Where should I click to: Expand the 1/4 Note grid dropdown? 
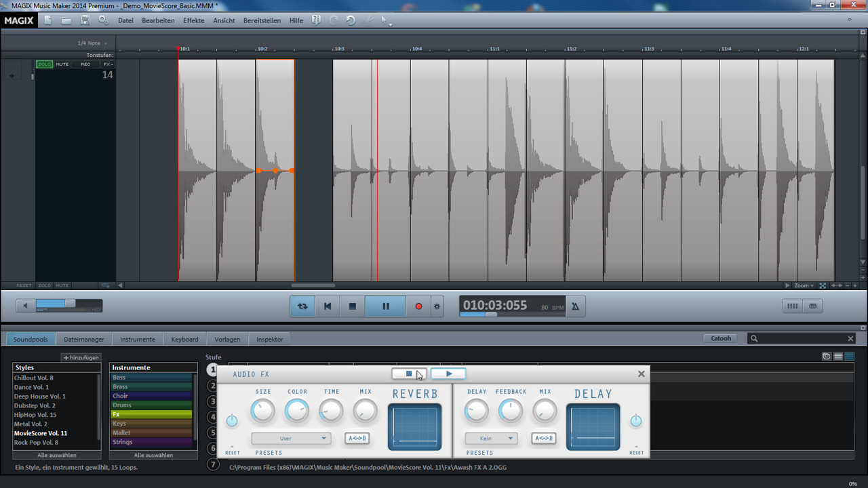[x=92, y=43]
